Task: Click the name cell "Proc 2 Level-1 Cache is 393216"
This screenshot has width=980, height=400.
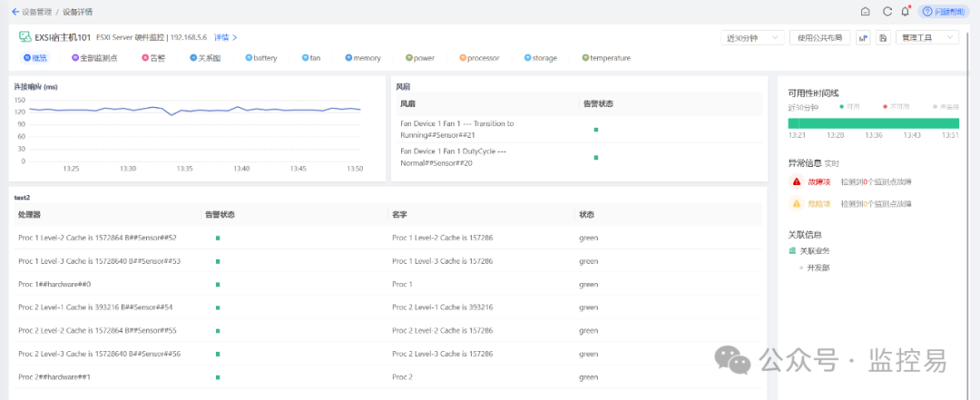Action: pyautogui.click(x=443, y=307)
